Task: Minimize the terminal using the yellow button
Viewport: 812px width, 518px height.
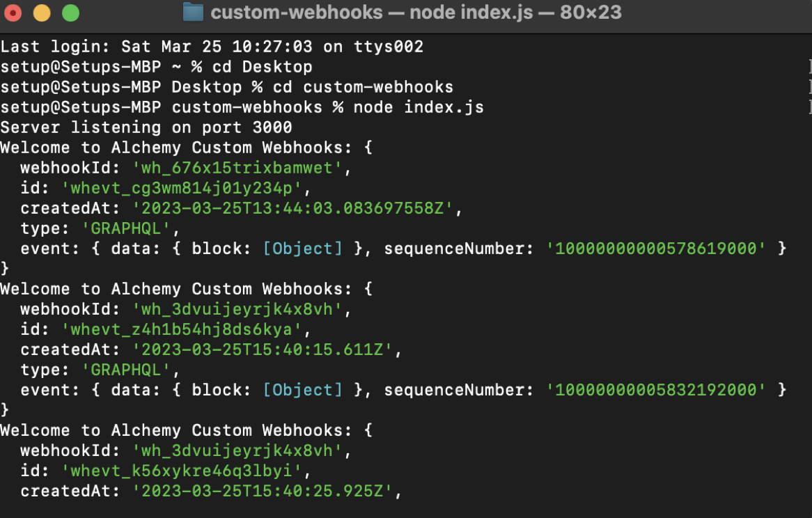Action: coord(42,13)
